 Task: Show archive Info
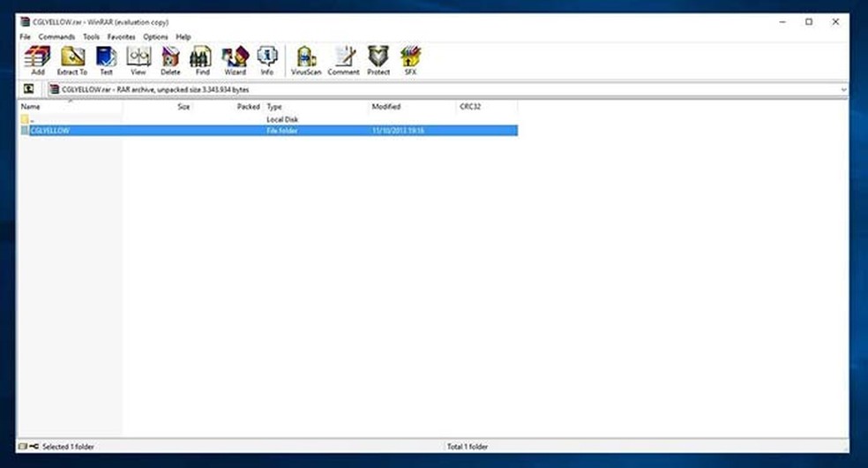pyautogui.click(x=266, y=60)
